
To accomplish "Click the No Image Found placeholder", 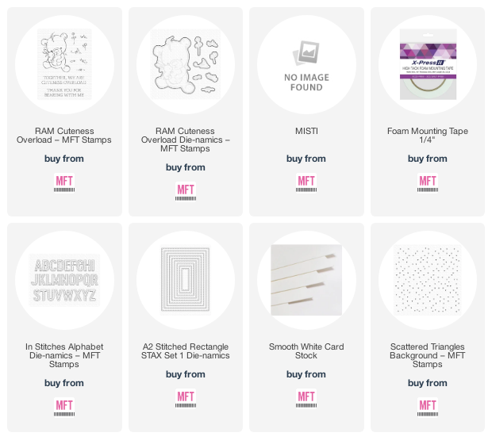I will [306, 65].
